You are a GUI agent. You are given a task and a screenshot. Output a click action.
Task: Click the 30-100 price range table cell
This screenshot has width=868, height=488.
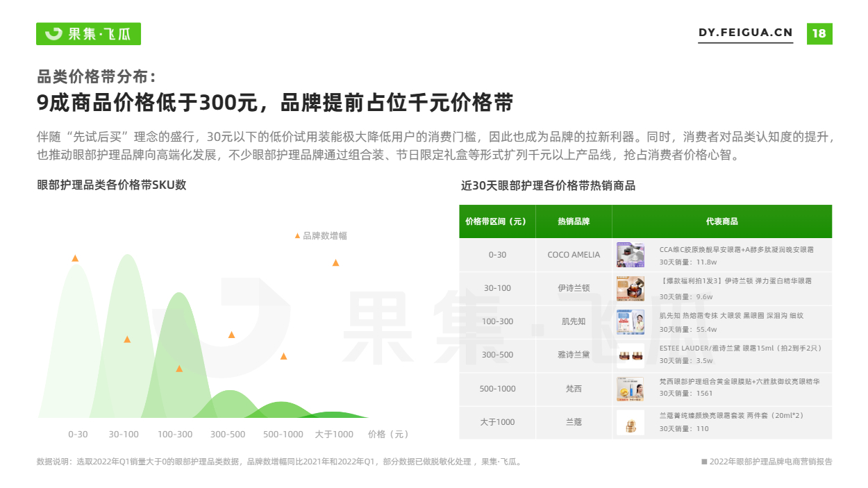coord(497,288)
